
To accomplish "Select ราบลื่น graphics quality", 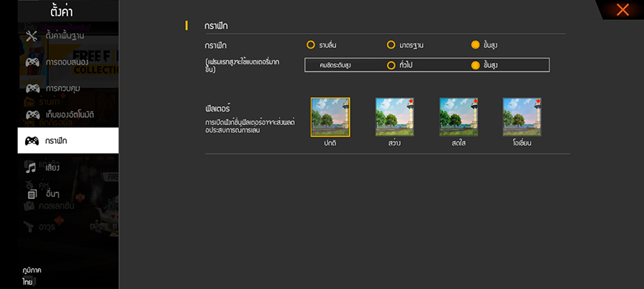I will point(311,45).
